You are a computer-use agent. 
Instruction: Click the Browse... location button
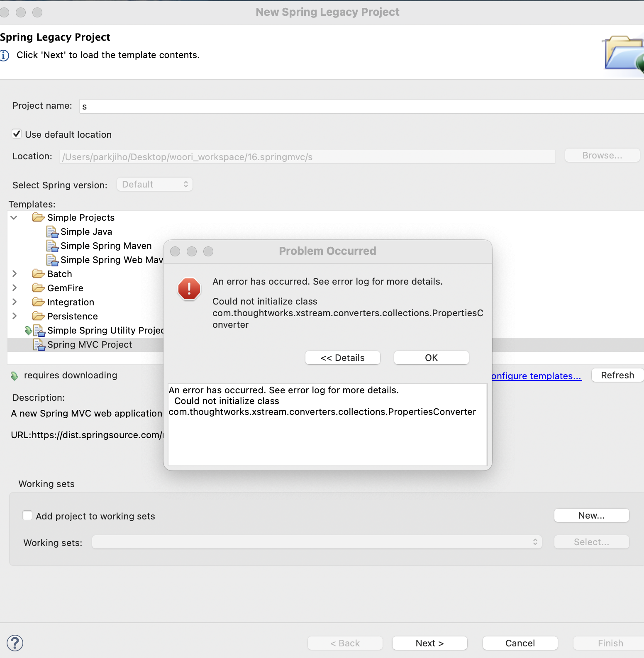[603, 155]
